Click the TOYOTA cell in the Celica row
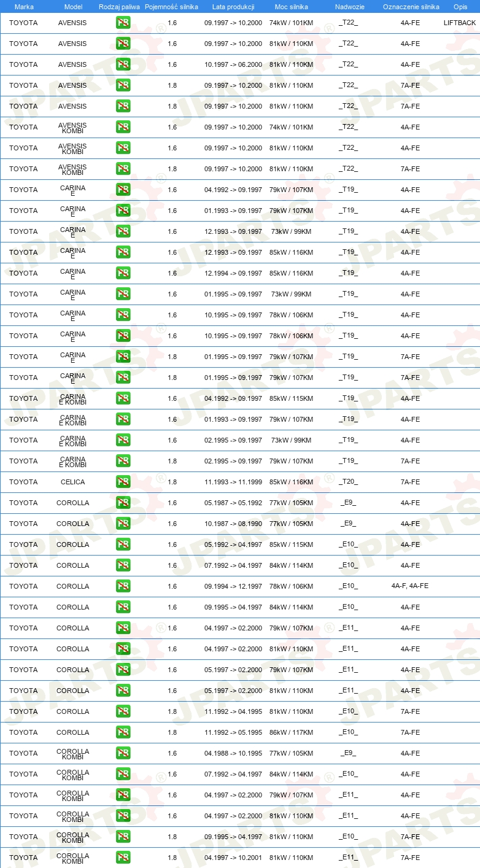 click(23, 482)
